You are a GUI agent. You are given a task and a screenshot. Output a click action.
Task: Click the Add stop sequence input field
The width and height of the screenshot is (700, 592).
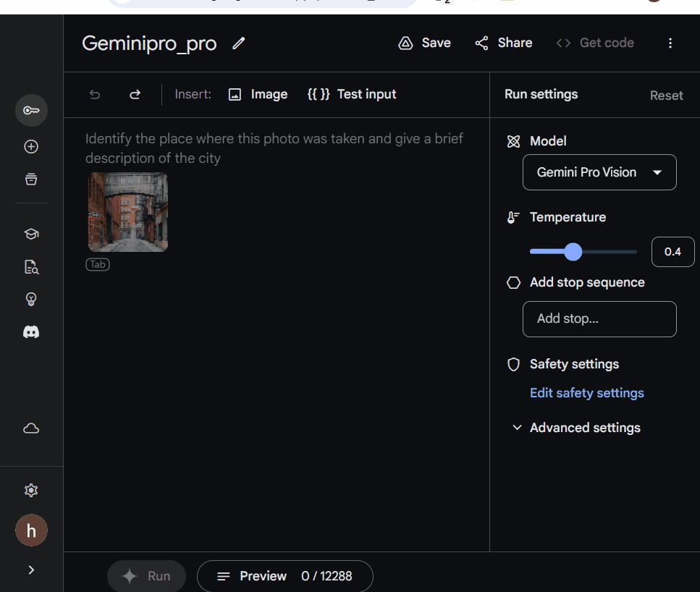click(x=599, y=319)
